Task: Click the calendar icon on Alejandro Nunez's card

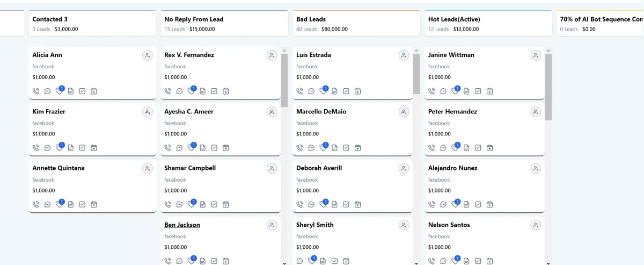Action: 489,204
